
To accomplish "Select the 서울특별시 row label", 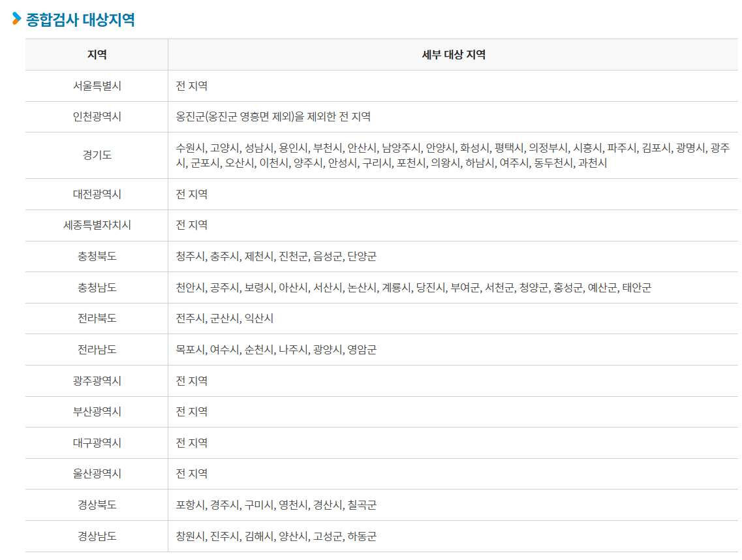I will 97,86.
